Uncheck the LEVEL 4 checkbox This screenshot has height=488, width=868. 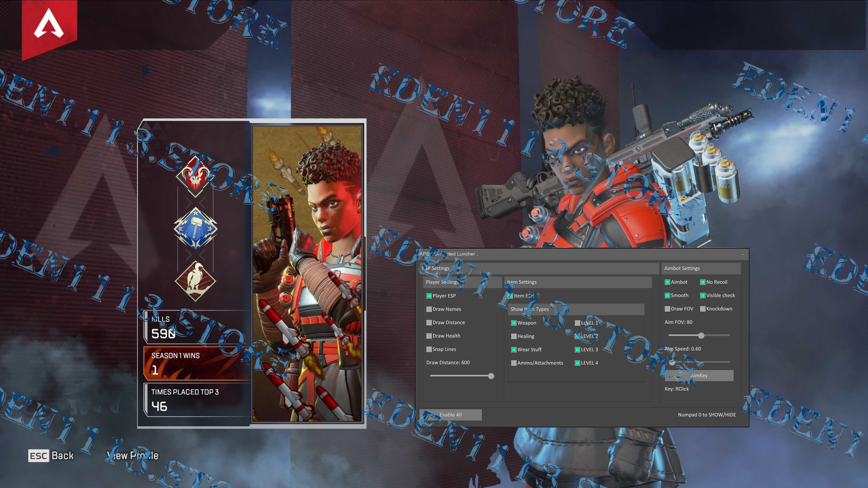(577, 363)
